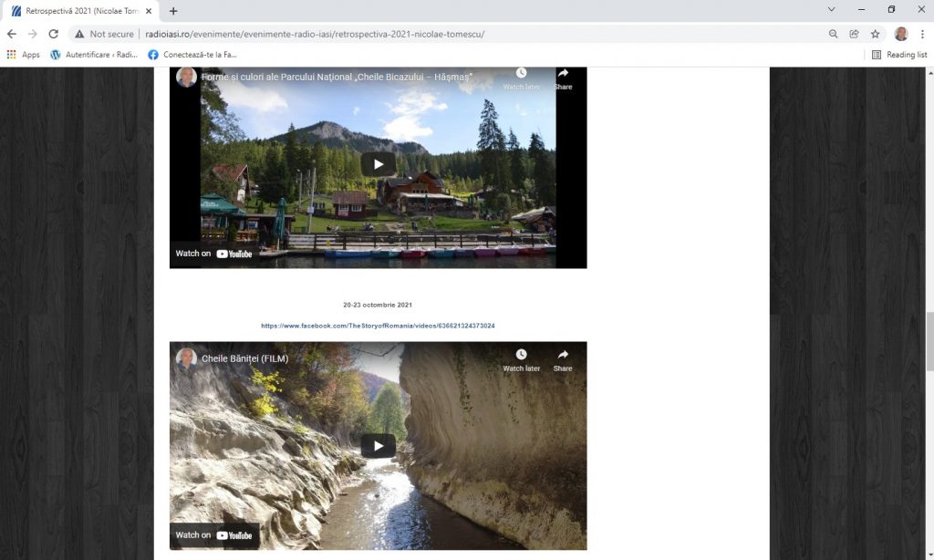Viewport: 934px width, 560px height.
Task: Open the Chrome profile avatar
Action: pyautogui.click(x=900, y=34)
